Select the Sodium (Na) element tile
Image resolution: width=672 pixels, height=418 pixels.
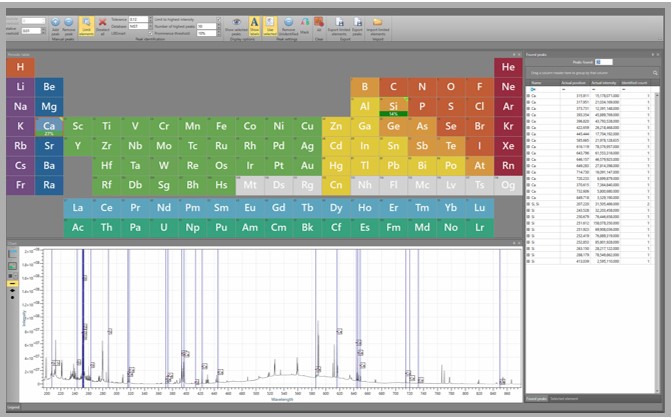pyautogui.click(x=20, y=107)
